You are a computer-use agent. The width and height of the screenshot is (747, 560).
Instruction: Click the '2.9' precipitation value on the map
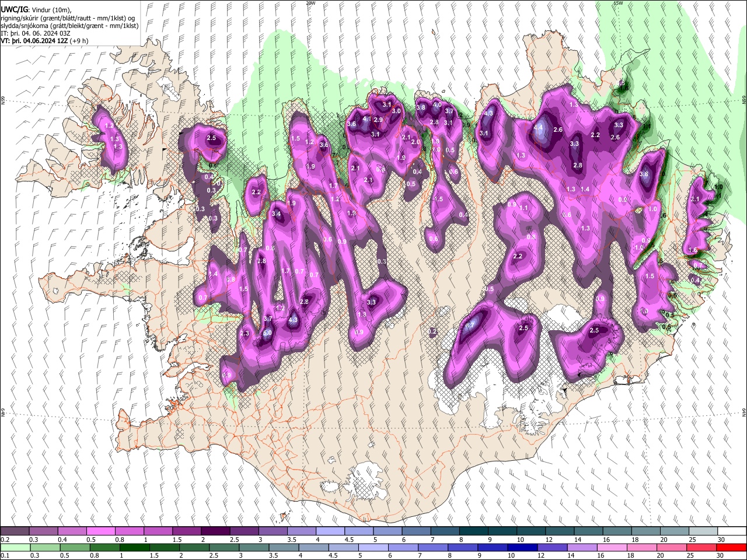(378, 120)
